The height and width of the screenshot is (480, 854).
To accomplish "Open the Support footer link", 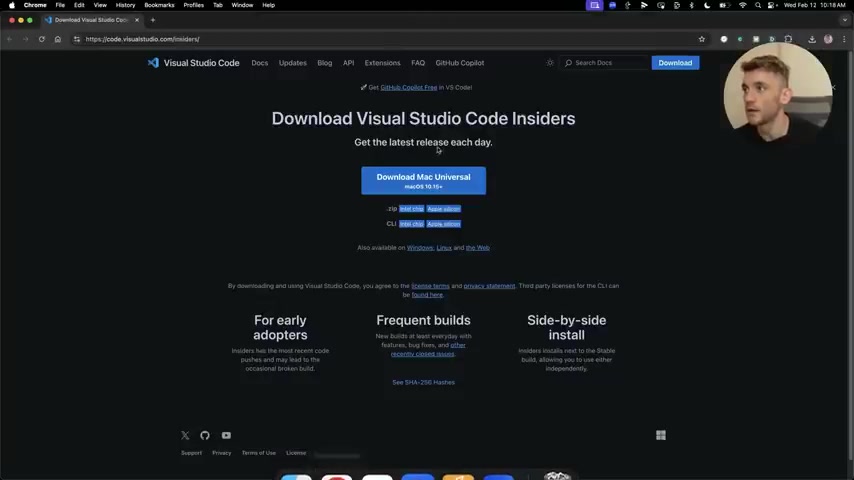I will coord(191,453).
